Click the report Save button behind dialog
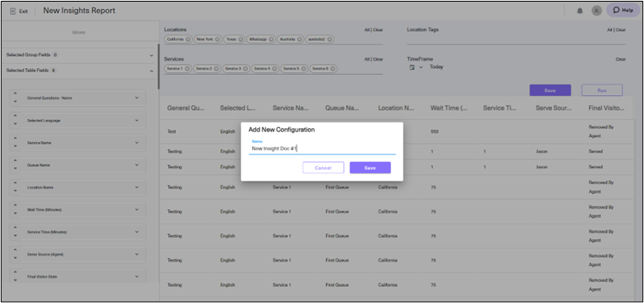This screenshot has height=303, width=644. coord(550,90)
